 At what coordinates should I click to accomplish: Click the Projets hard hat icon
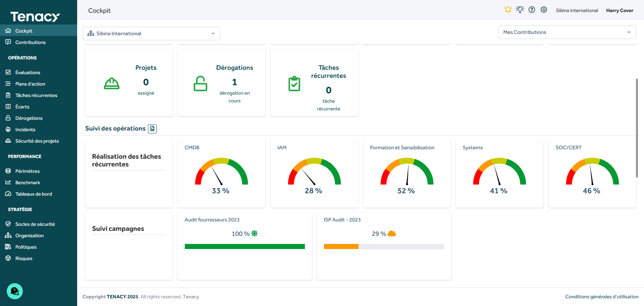112,84
